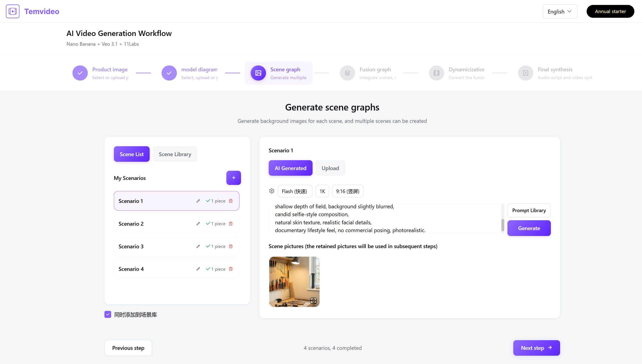Viewport: 642px width, 364px height.
Task: Click the trash icon next to Scenario 1
Action: point(231,201)
